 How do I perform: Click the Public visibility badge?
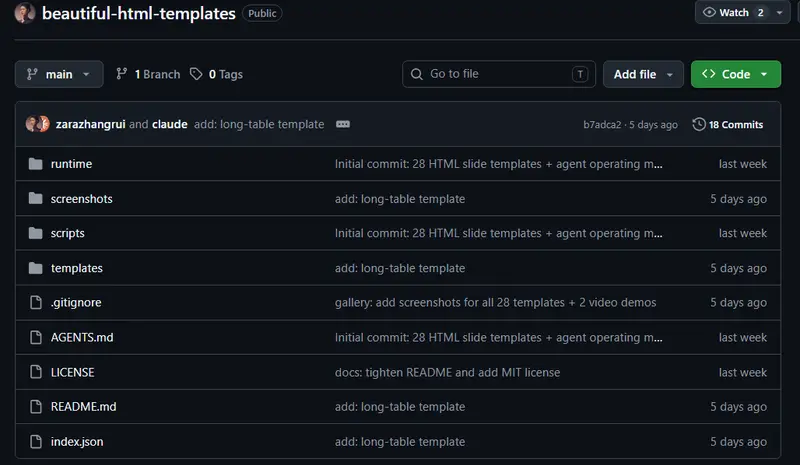pos(262,13)
